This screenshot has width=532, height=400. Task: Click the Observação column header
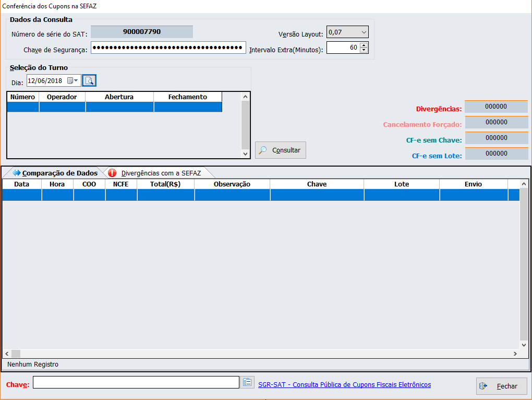232,184
